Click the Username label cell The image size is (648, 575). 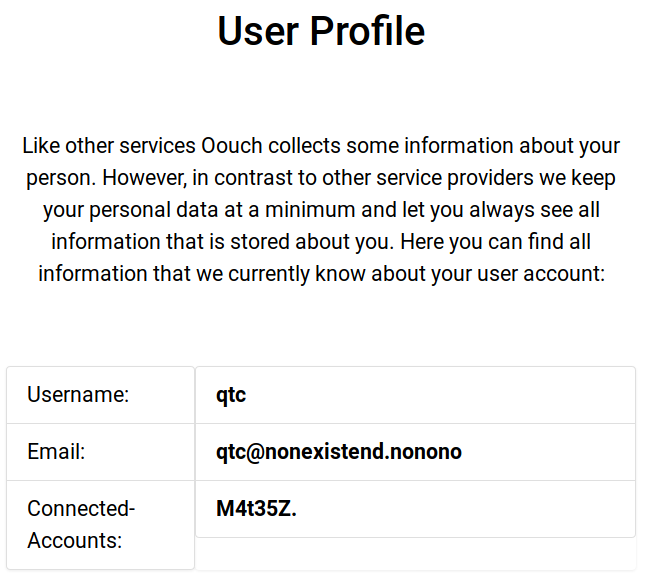100,395
